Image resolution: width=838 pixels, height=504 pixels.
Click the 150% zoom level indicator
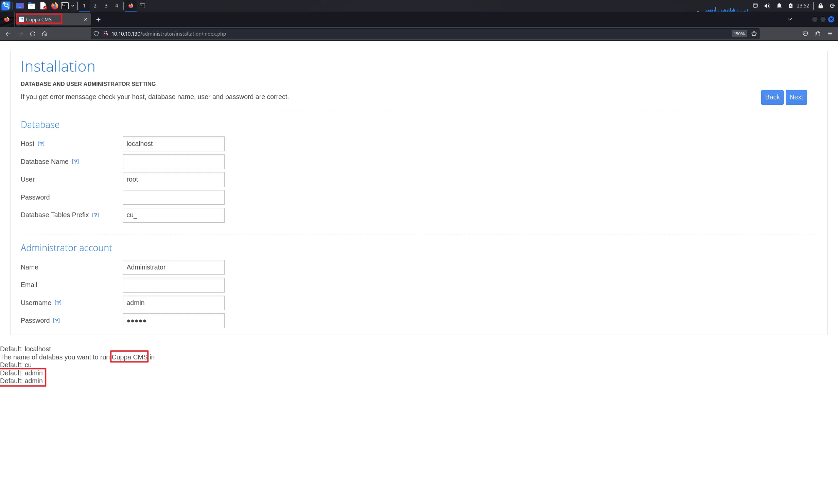[739, 34]
